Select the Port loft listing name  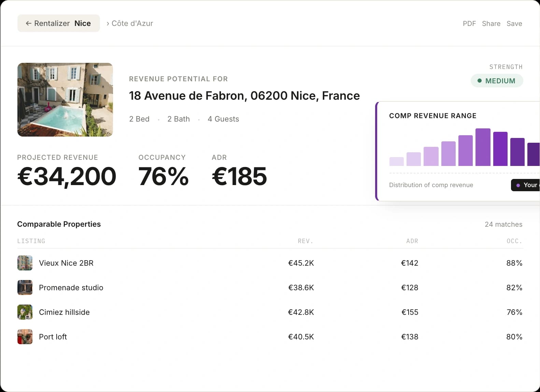[53, 337]
